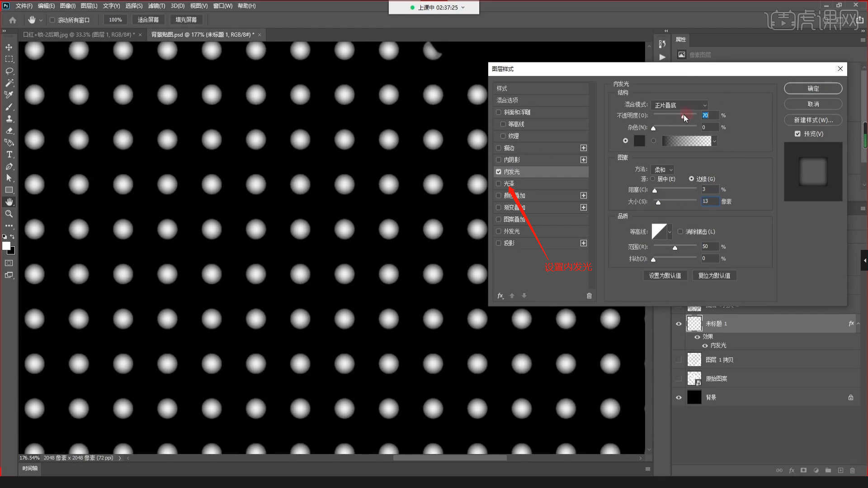Open the gradient picker dropdown arrow

coord(714,141)
